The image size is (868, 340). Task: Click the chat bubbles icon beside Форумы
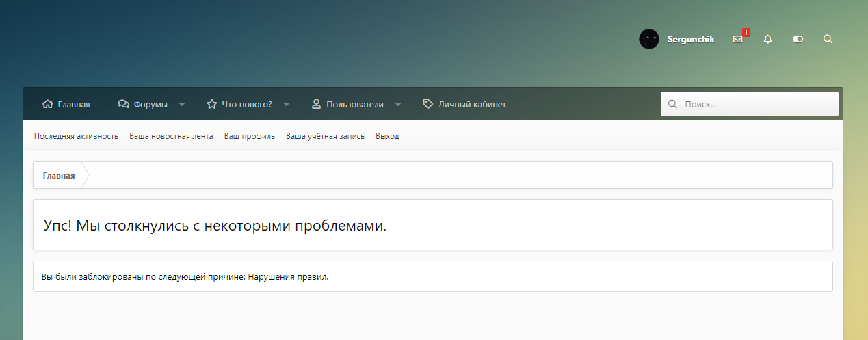tap(123, 105)
